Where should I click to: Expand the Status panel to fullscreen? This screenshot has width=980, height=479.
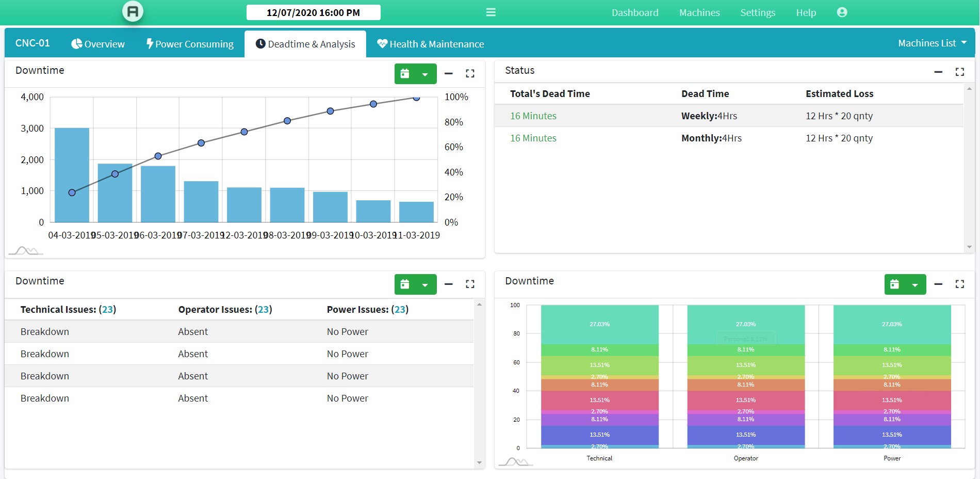coord(959,72)
